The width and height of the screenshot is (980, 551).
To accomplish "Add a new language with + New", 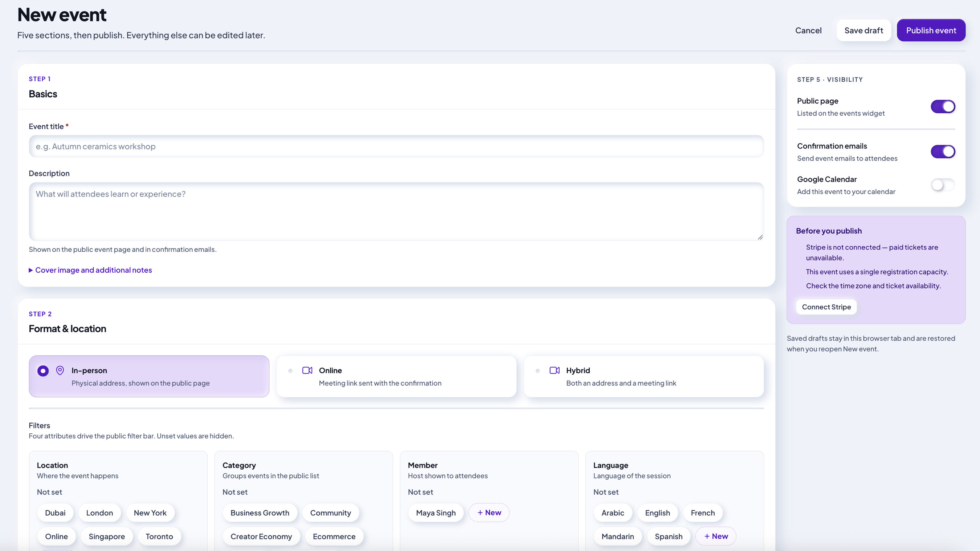I will point(716,536).
